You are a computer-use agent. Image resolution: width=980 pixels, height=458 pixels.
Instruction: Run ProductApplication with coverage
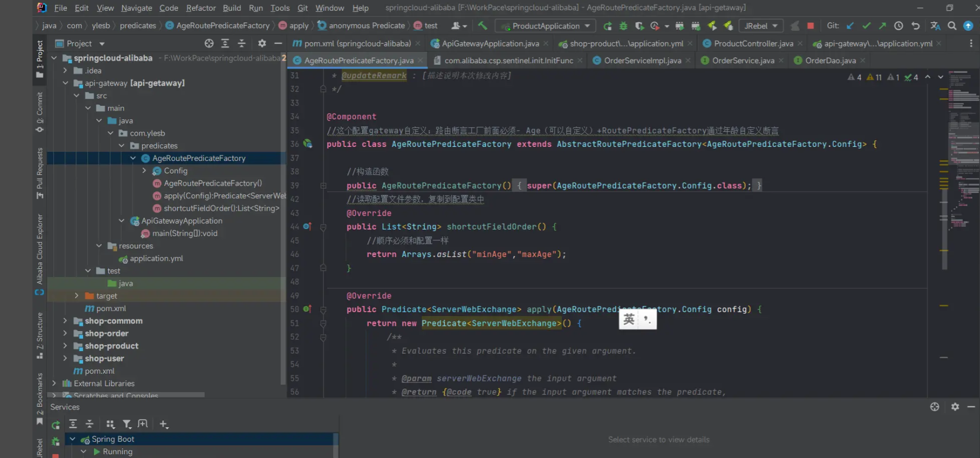[x=639, y=25]
